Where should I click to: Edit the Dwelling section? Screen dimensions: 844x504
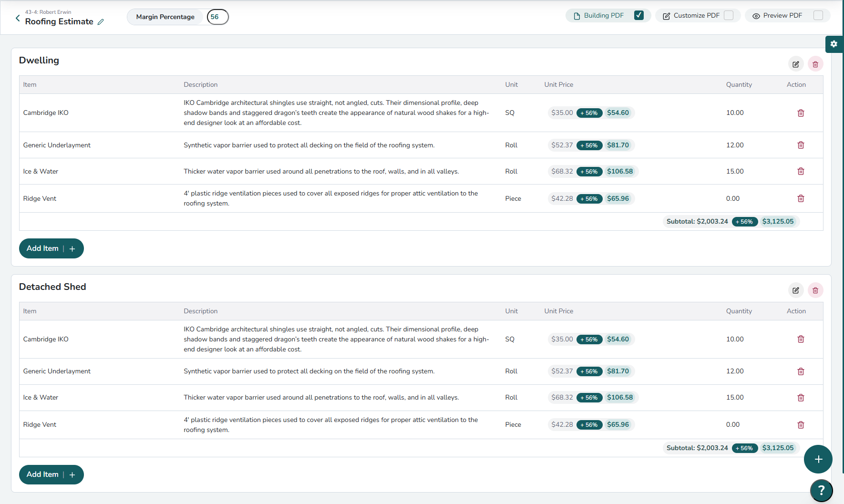pos(795,64)
